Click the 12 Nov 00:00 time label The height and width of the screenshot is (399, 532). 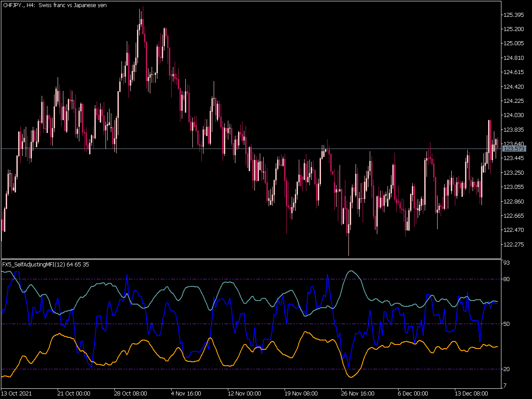pyautogui.click(x=244, y=393)
